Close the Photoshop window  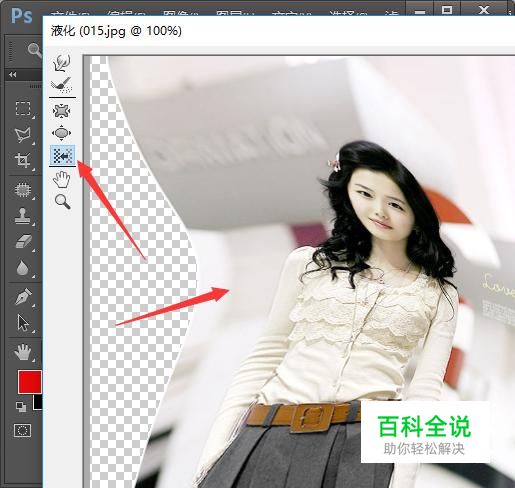pyautogui.click(x=484, y=10)
